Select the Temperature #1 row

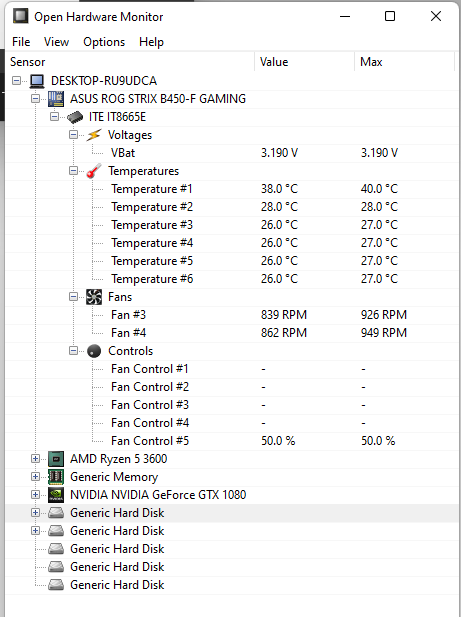click(x=230, y=189)
